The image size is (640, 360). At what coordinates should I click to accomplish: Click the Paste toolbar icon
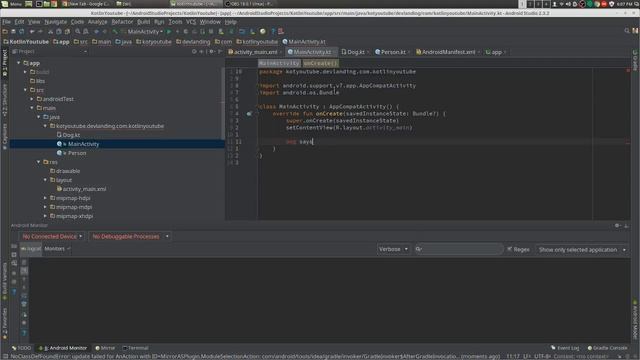[x=67, y=31]
